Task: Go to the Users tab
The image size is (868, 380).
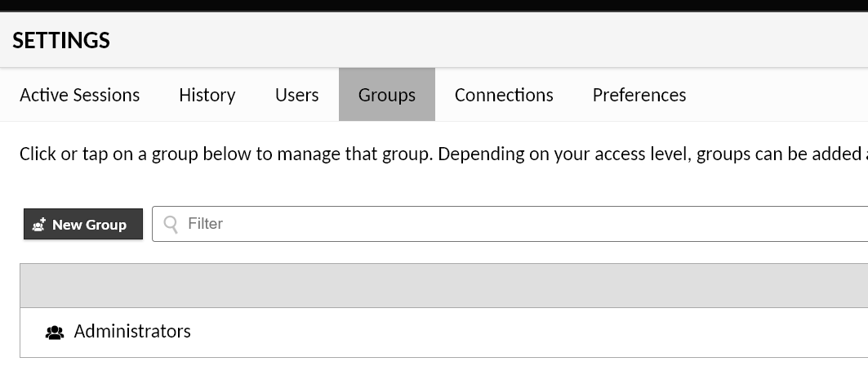Action: (296, 95)
